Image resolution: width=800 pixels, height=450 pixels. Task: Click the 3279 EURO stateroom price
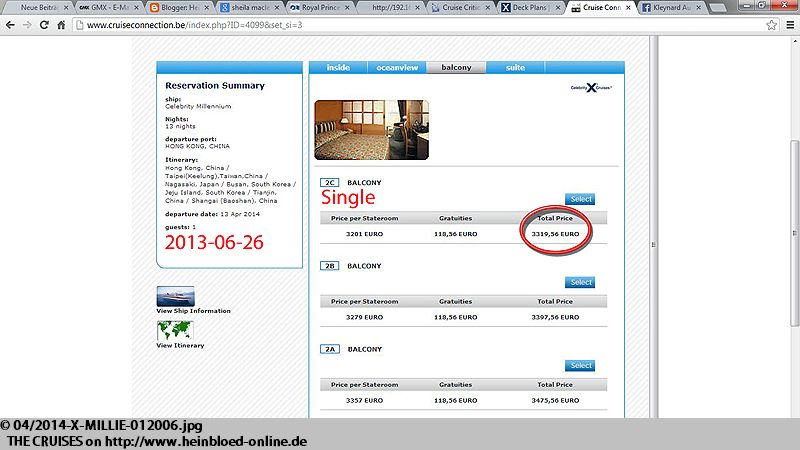(x=364, y=317)
